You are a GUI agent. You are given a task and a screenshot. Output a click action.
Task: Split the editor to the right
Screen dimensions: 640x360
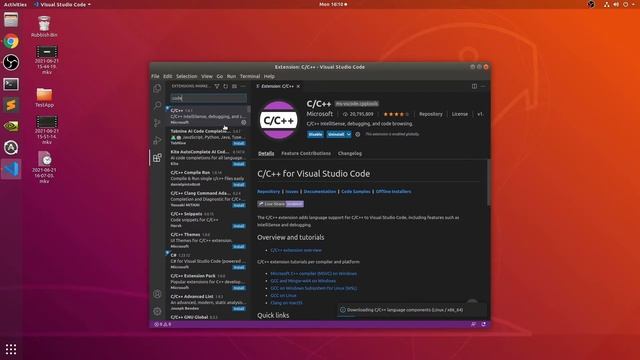click(x=474, y=86)
